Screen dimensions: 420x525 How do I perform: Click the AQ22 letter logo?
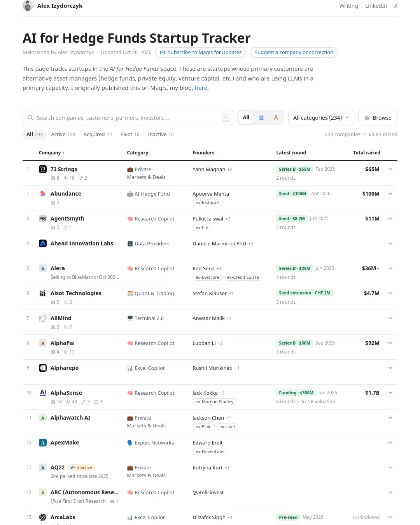pyautogui.click(x=43, y=467)
